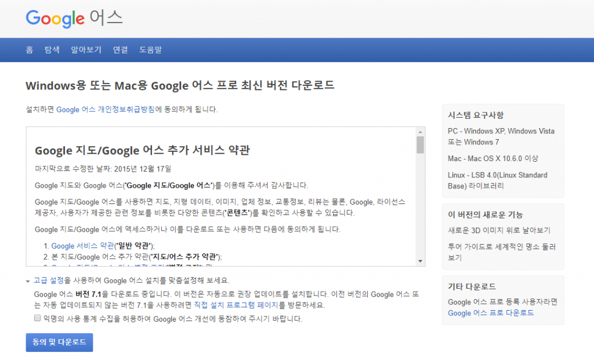Open the 연결 navigation item
594x364 pixels.
(x=120, y=50)
